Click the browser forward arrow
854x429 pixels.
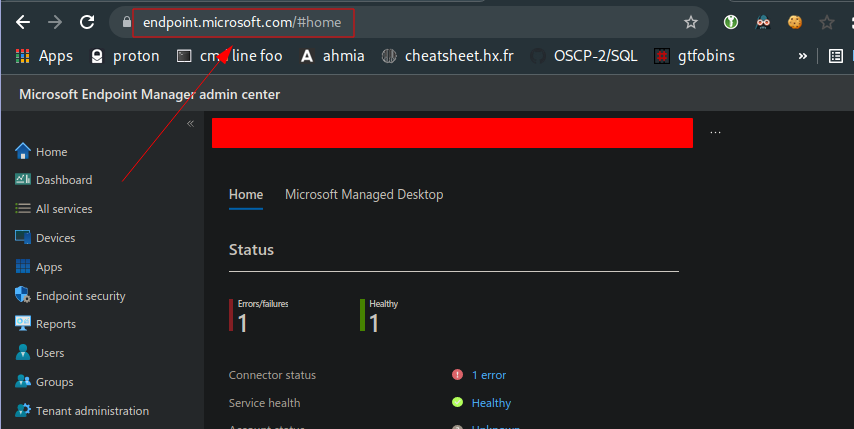pyautogui.click(x=55, y=22)
